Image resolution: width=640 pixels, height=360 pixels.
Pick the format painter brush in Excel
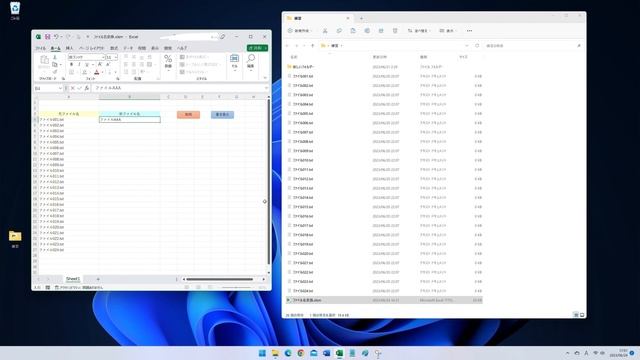pyautogui.click(x=55, y=71)
